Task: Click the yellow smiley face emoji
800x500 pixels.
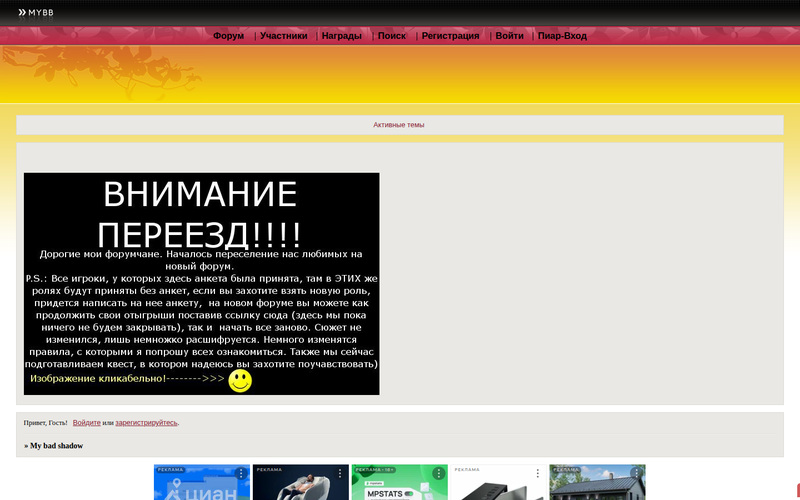Action: tap(240, 381)
